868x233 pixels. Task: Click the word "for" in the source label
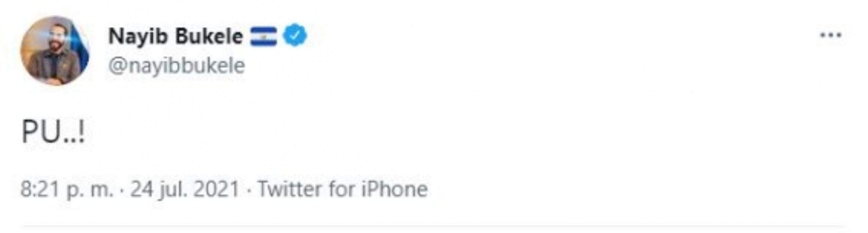pos(341,189)
